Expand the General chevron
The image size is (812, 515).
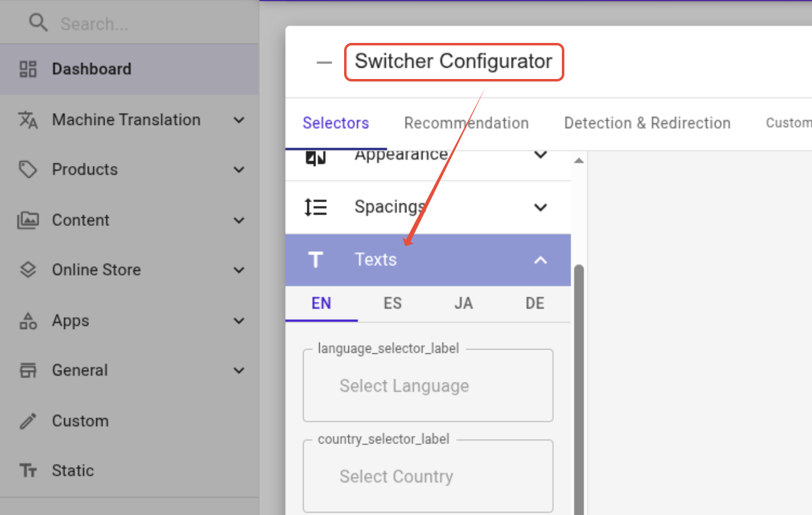[x=239, y=371]
